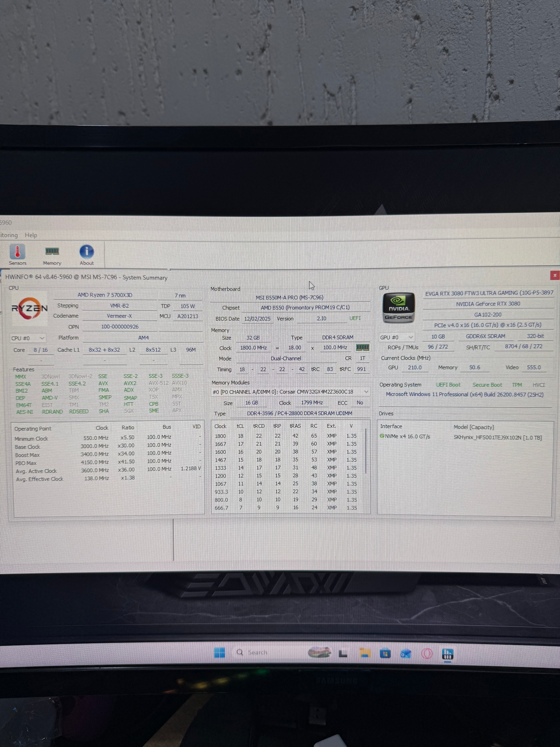The width and height of the screenshot is (560, 747).
Task: Click the A201213 MCU value
Action: (188, 316)
